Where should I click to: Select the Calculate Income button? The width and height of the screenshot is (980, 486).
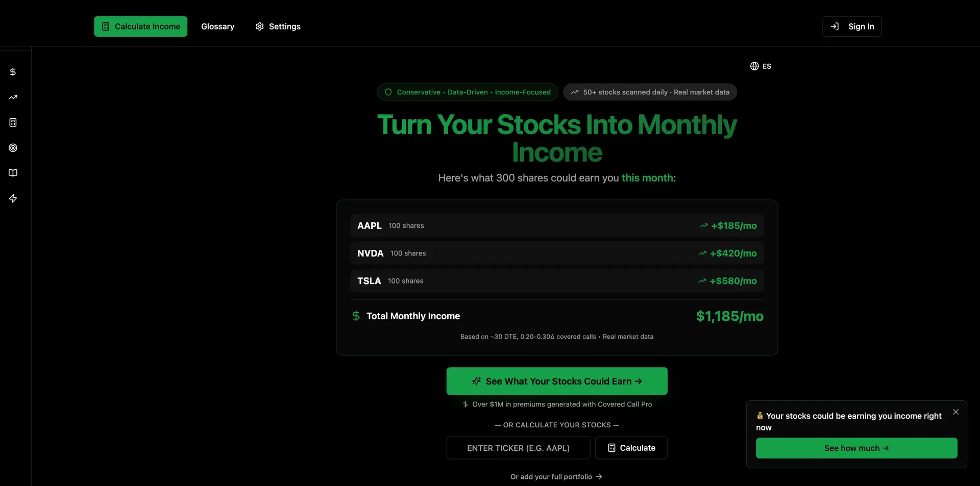[140, 27]
